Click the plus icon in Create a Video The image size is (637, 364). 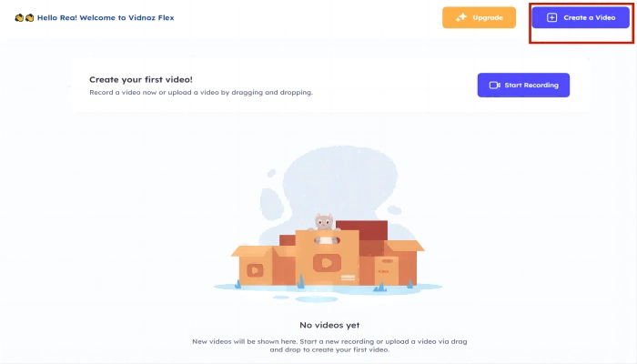[551, 17]
